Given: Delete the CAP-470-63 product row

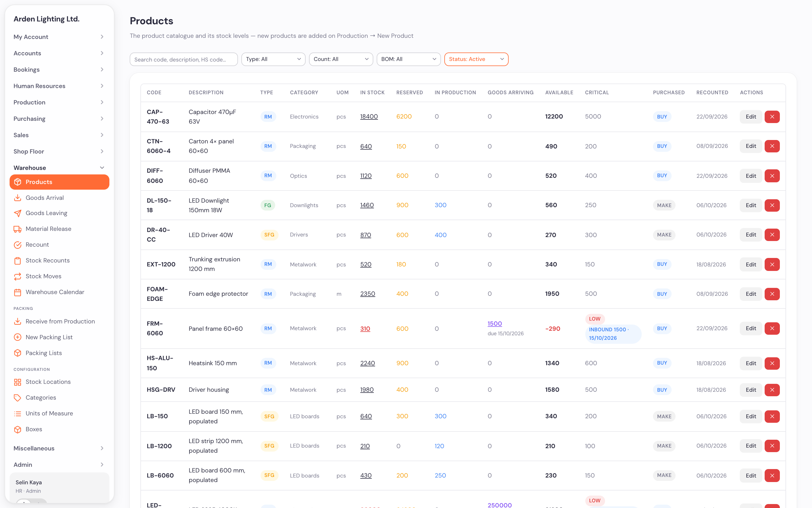Looking at the screenshot, I should [772, 117].
